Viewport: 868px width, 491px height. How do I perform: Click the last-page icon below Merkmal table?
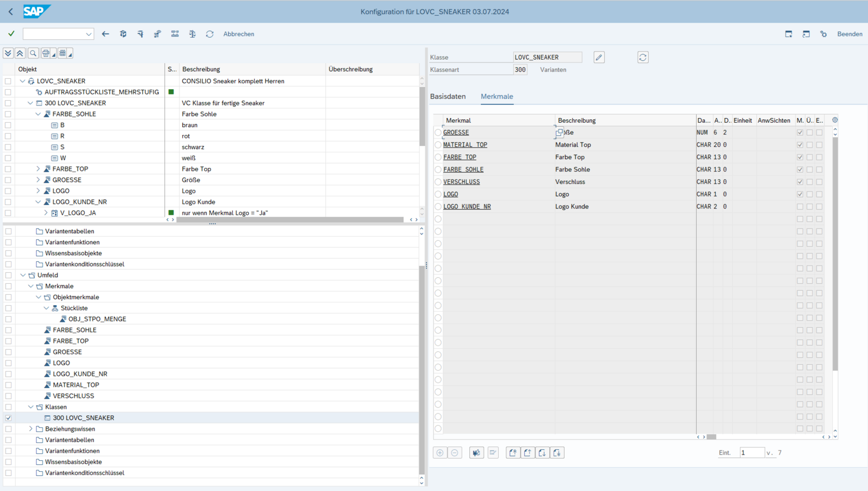(557, 453)
